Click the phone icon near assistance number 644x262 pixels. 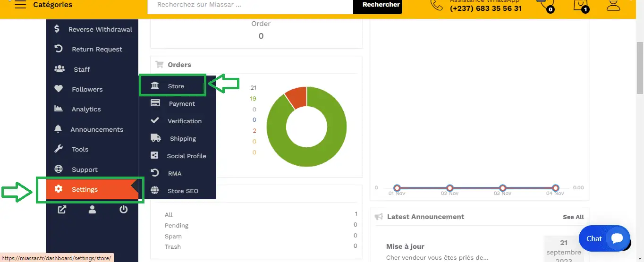point(436,5)
